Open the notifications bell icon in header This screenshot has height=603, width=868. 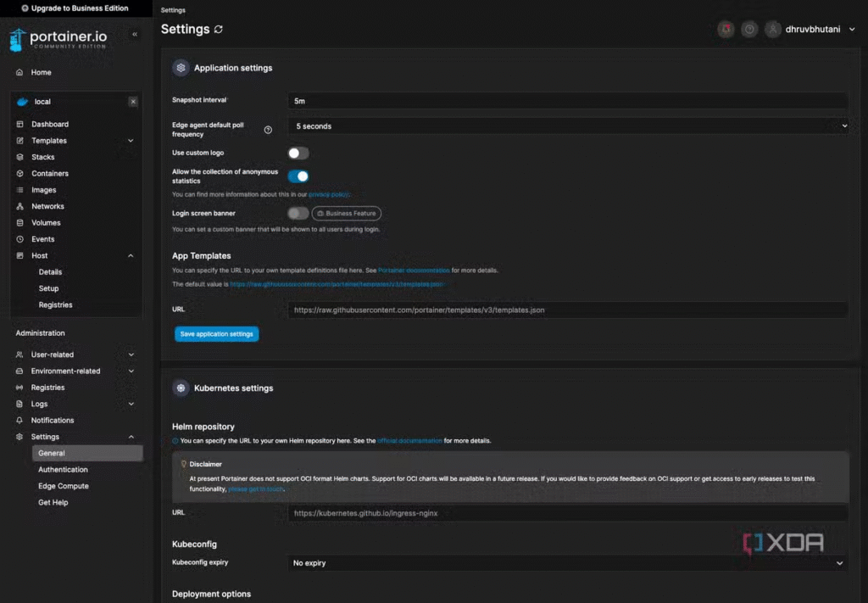[726, 30]
